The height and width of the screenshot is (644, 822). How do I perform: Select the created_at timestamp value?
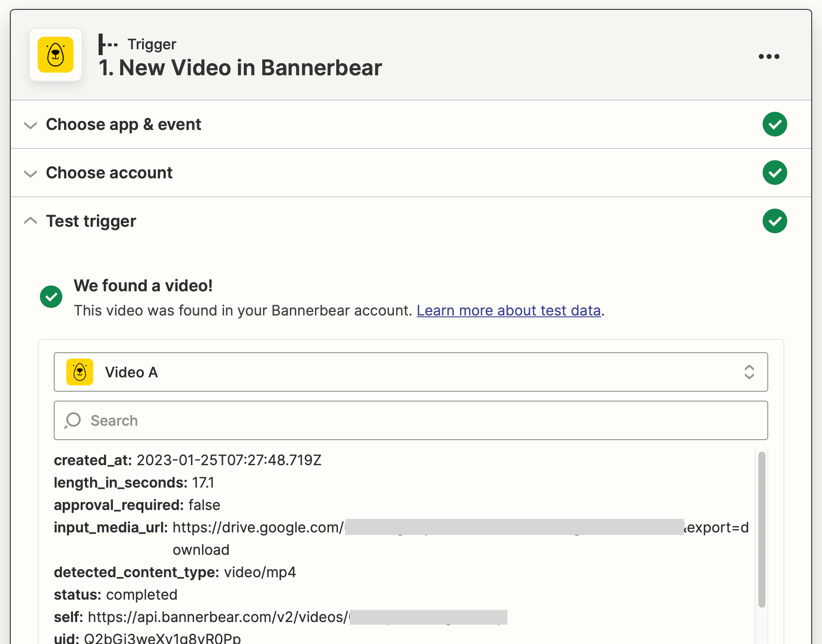(229, 460)
